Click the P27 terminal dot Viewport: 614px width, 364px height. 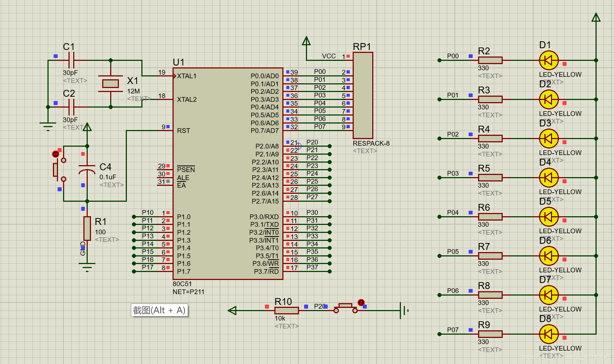(329, 201)
